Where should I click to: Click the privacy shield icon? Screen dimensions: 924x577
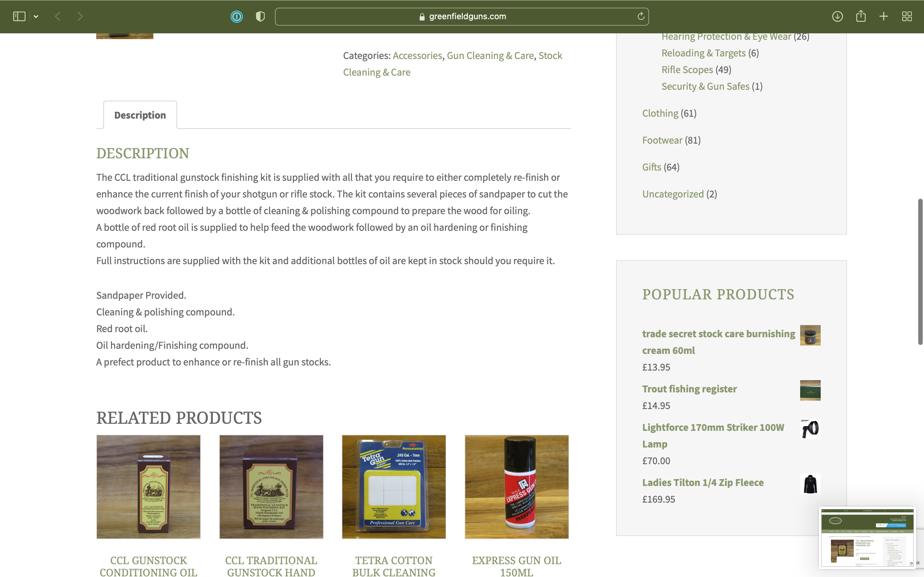click(x=260, y=16)
